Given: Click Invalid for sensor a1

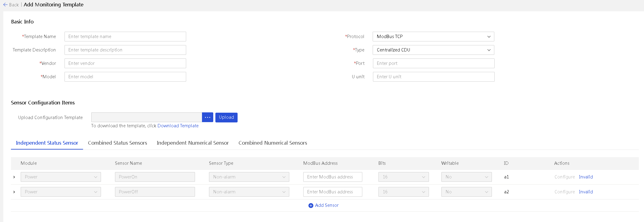Looking at the screenshot, I should click(x=586, y=177).
